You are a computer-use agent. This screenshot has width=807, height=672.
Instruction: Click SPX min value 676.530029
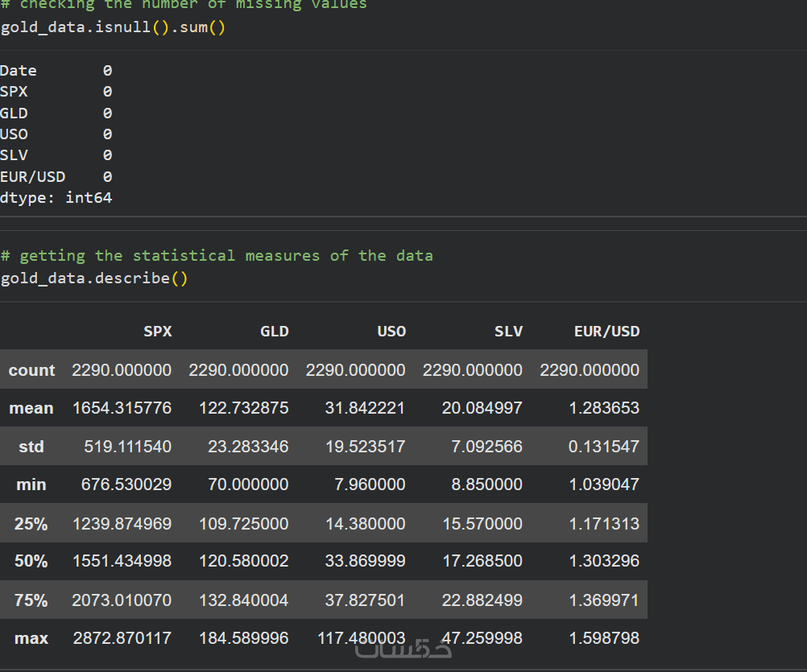tap(126, 484)
